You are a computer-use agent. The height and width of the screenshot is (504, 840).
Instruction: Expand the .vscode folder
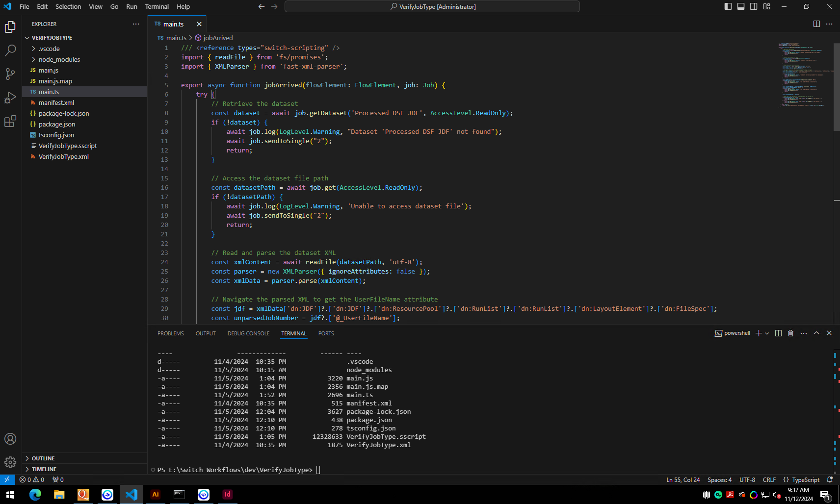pos(84,49)
